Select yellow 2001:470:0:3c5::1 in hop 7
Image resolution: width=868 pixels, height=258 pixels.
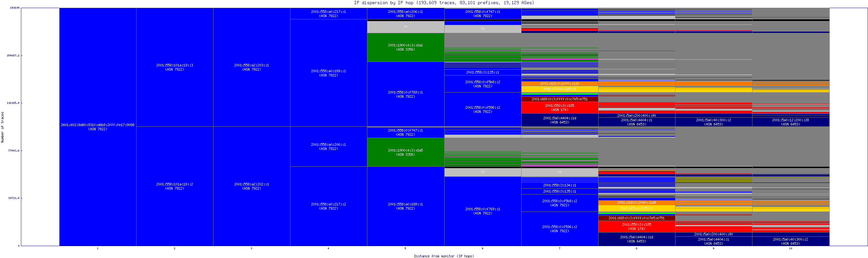coord(560,89)
